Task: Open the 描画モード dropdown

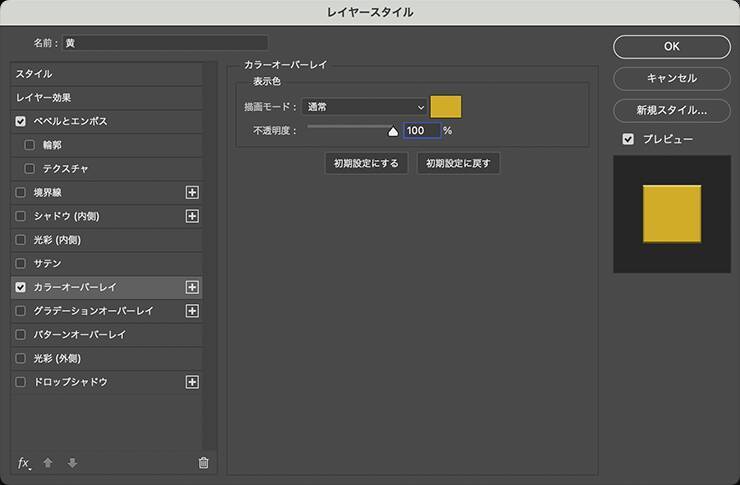Action: (365, 106)
